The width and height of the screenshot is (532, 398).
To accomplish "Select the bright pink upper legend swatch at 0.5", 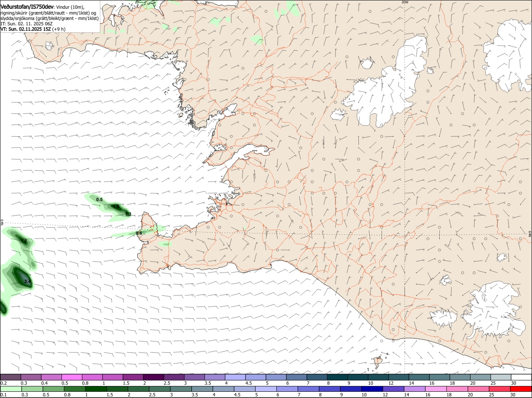I will [71, 377].
